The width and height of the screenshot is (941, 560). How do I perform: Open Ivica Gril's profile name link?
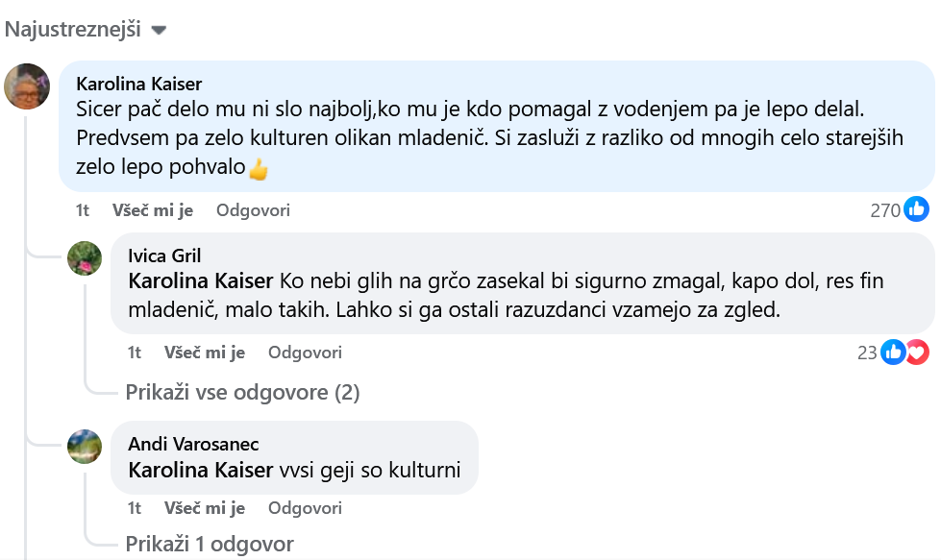pos(164,256)
